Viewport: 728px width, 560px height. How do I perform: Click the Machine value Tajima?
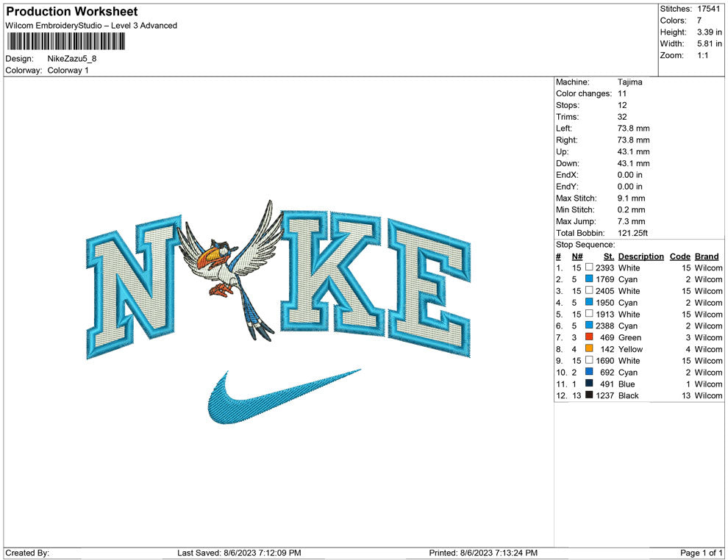630,82
